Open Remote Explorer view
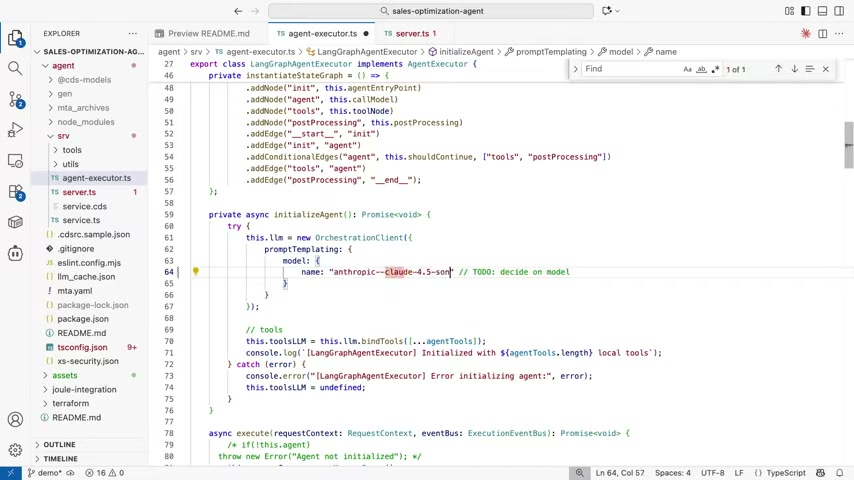This screenshot has height=480, width=854. [x=15, y=161]
